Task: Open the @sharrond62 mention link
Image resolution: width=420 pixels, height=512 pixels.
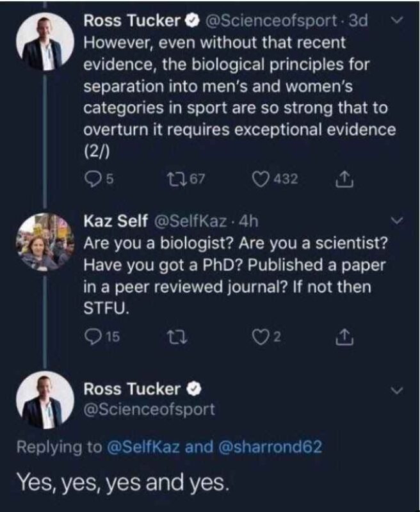Action: pos(271,446)
